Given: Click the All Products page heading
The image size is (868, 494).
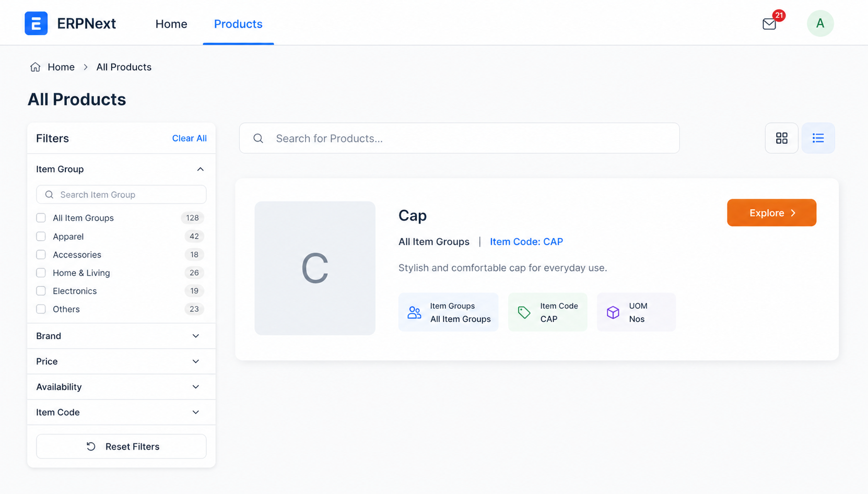Looking at the screenshot, I should coord(77,99).
